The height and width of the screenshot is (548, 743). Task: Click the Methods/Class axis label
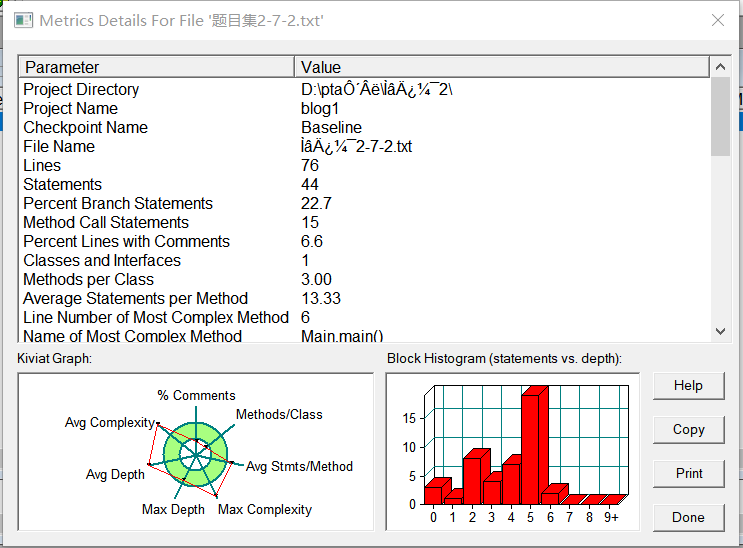(x=279, y=414)
